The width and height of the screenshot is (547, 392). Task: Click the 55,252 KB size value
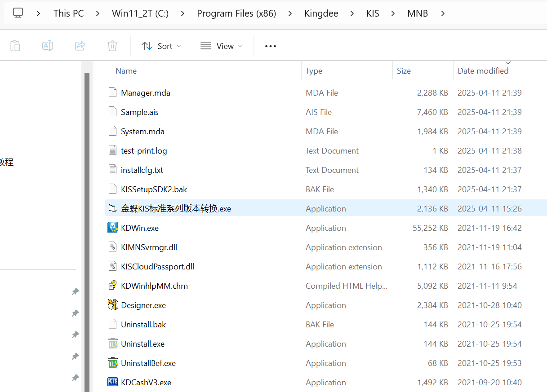click(x=430, y=228)
